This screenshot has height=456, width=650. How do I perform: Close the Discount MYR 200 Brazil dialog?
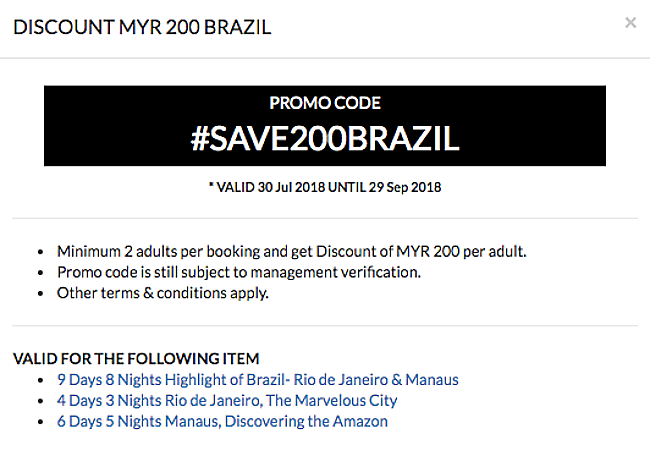point(630,23)
